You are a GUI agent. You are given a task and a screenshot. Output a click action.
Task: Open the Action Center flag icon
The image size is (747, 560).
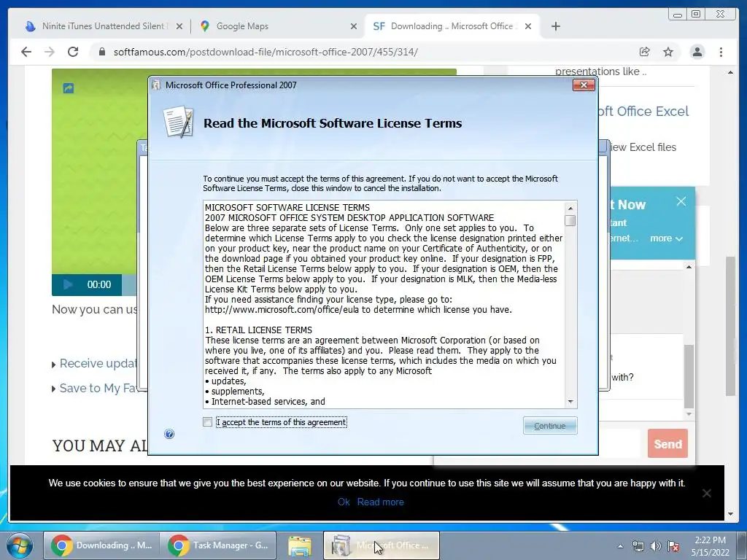click(673, 546)
